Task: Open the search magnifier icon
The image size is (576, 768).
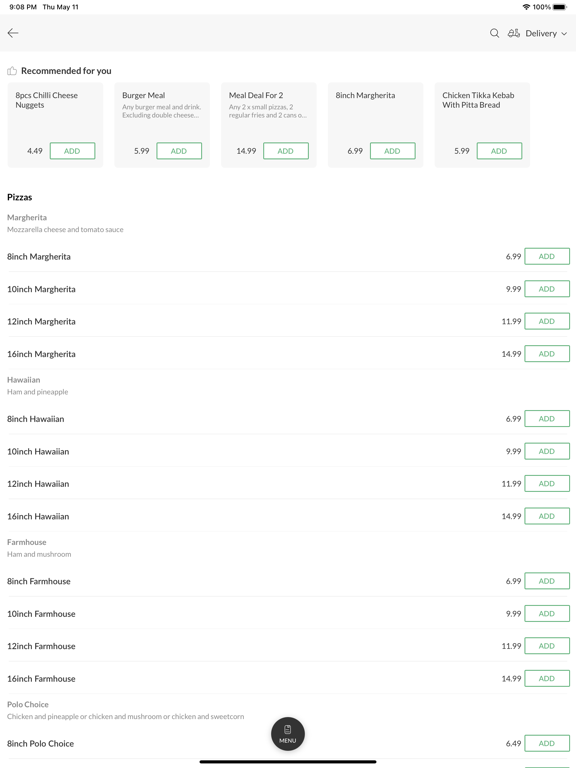Action: point(494,33)
